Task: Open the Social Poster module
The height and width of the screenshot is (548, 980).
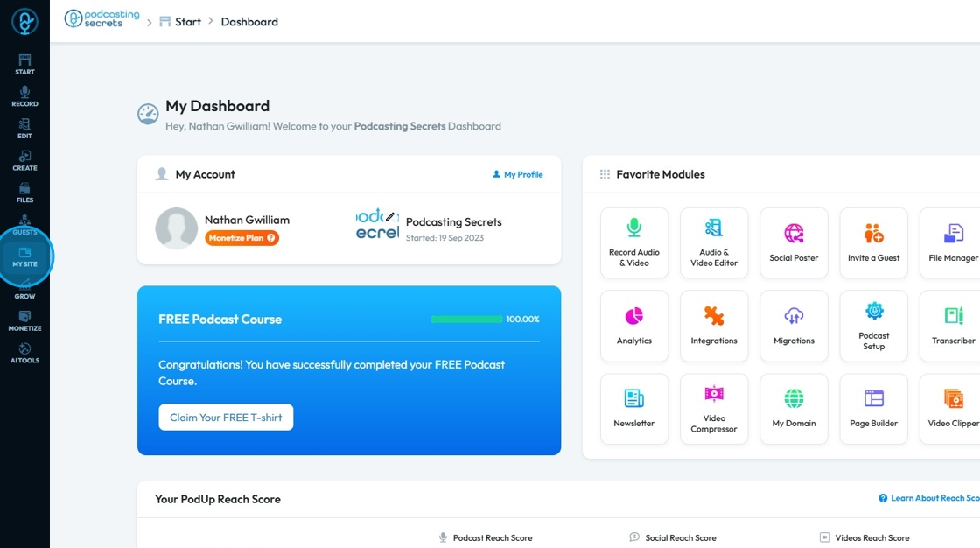Action: [794, 242]
